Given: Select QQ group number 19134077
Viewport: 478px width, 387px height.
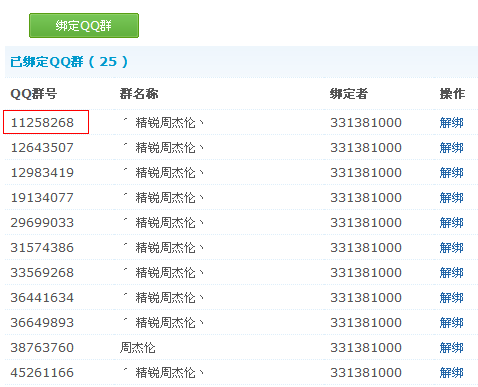Looking at the screenshot, I should coord(42,198).
